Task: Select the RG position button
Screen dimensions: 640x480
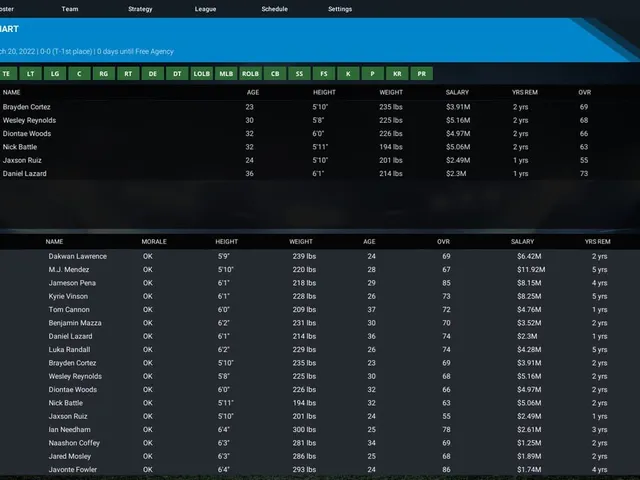Action: (104, 74)
